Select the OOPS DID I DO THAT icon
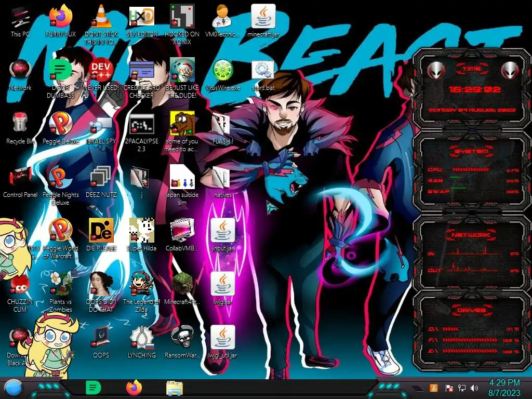This screenshot has width=532, height=399. click(101, 284)
